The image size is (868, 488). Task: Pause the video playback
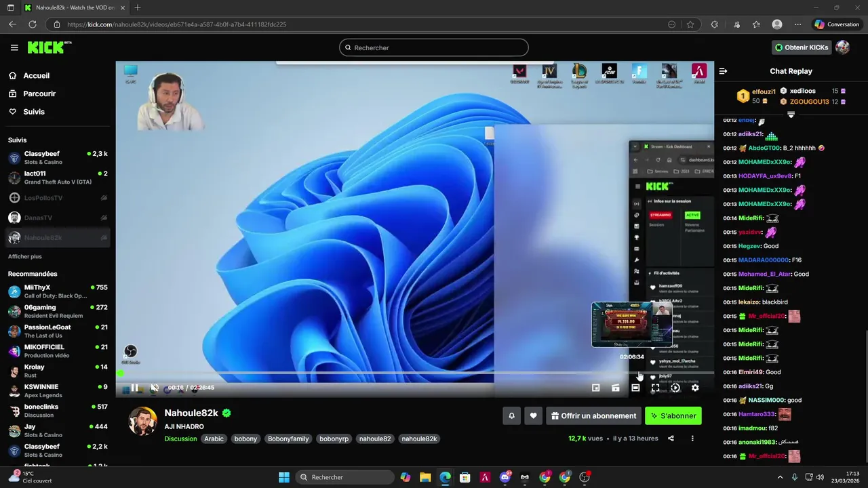pyautogui.click(x=134, y=388)
